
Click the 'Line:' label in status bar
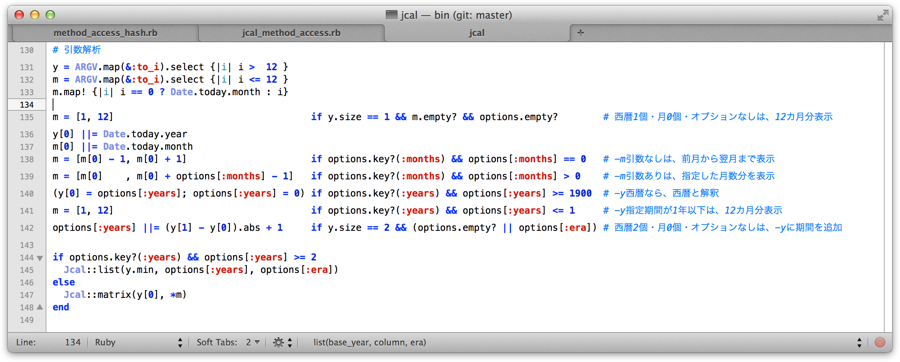click(x=26, y=342)
